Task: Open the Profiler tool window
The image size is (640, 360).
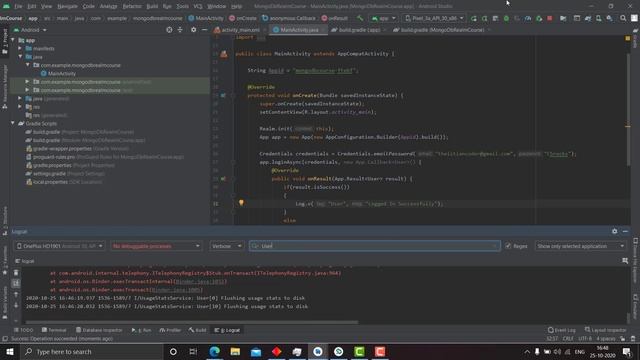Action: [x=170, y=330]
